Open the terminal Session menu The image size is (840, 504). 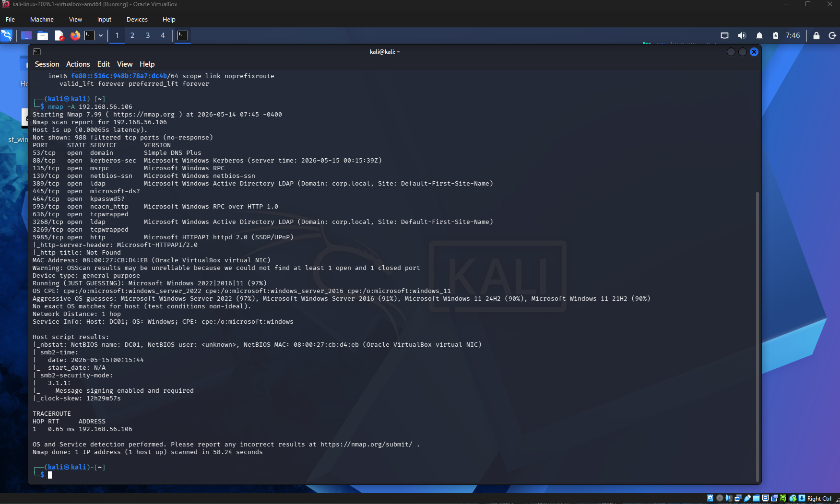coord(47,64)
